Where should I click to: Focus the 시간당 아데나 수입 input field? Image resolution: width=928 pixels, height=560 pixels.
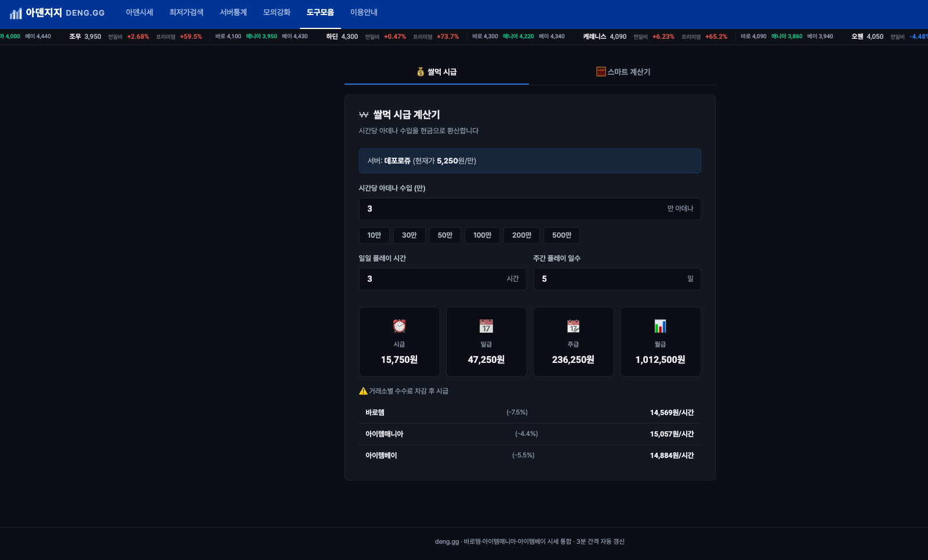pyautogui.click(x=530, y=209)
